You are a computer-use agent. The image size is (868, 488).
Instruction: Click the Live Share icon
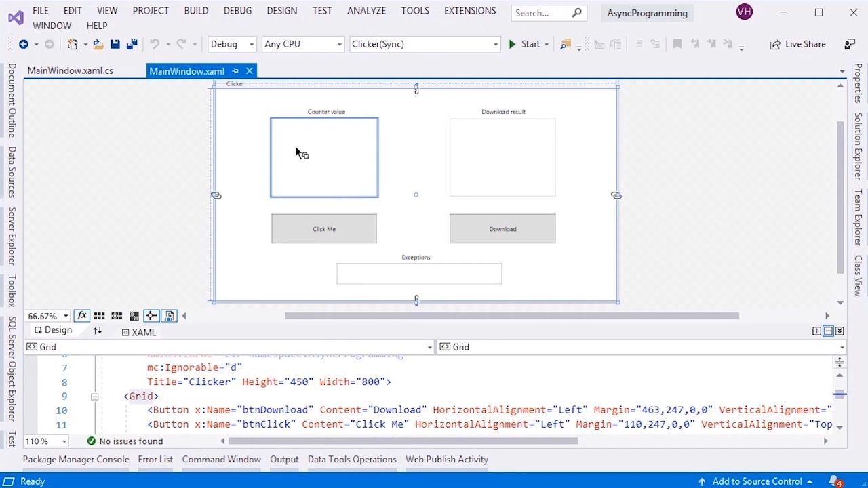click(x=775, y=44)
